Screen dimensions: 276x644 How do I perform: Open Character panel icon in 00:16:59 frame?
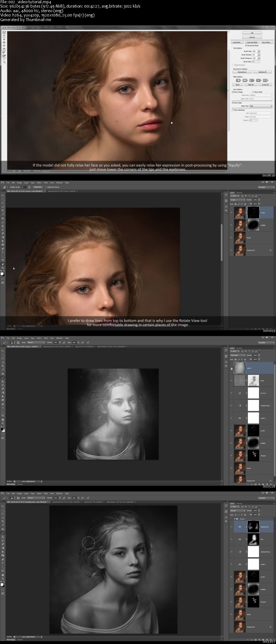coord(226,207)
